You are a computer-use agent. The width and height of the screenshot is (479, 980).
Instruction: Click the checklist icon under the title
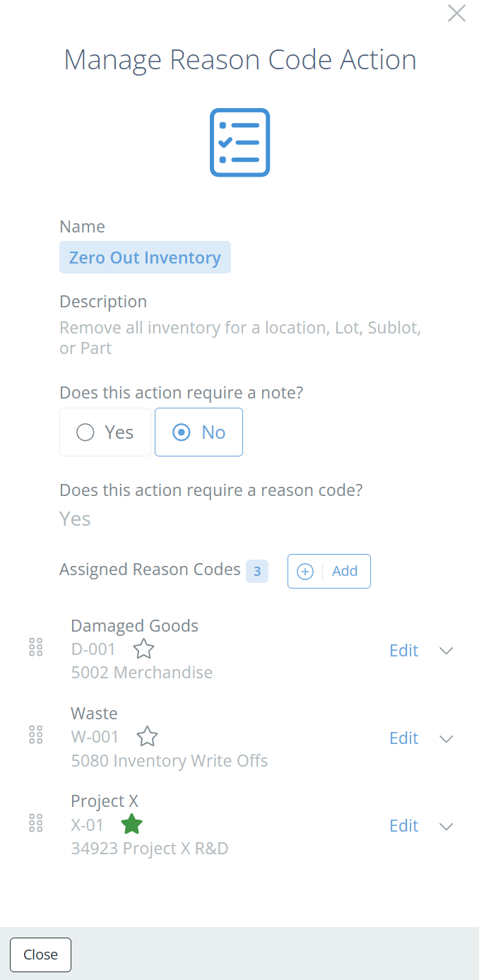239,142
